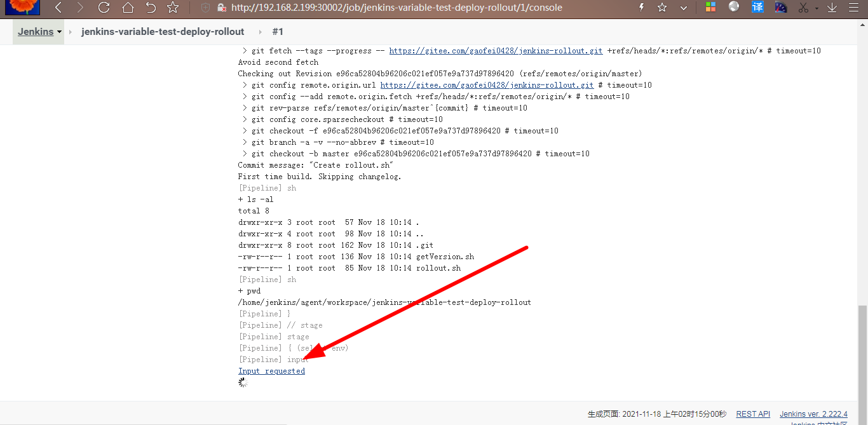Go forward with the browser forward arrow

tap(79, 8)
